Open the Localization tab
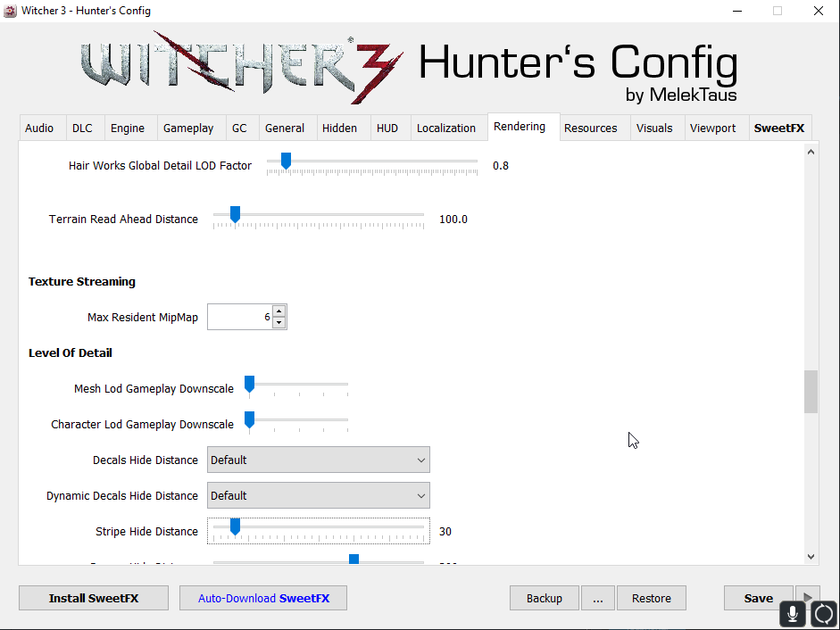Viewport: 840px width, 630px height. [x=446, y=128]
